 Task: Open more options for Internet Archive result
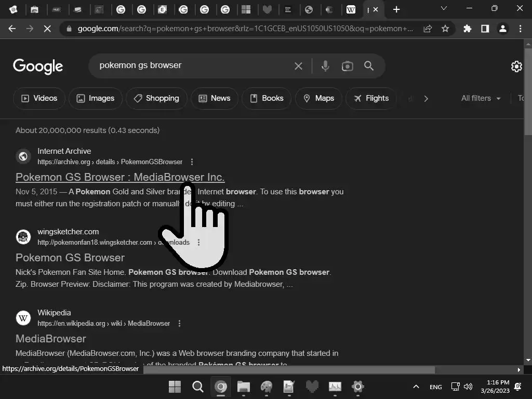(x=192, y=162)
